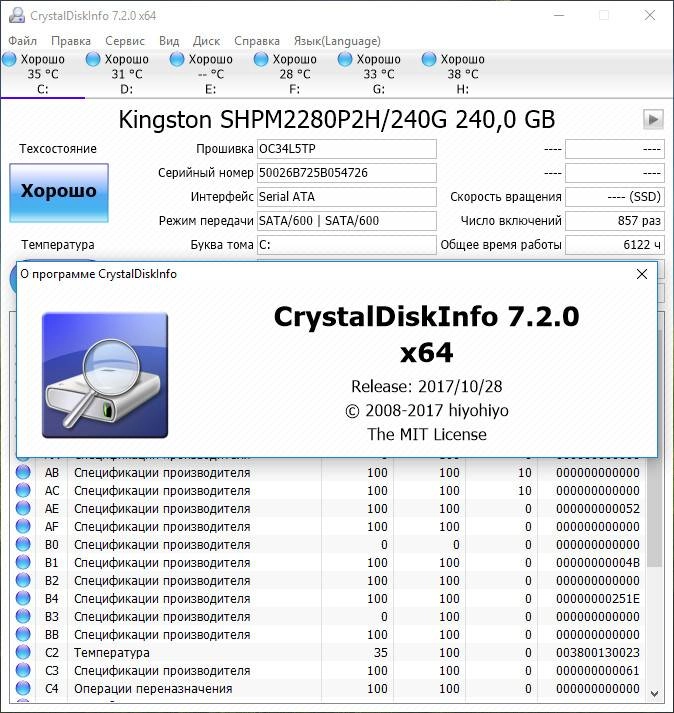Click the status circle of C2 Температура
The image size is (674, 713).
point(23,653)
